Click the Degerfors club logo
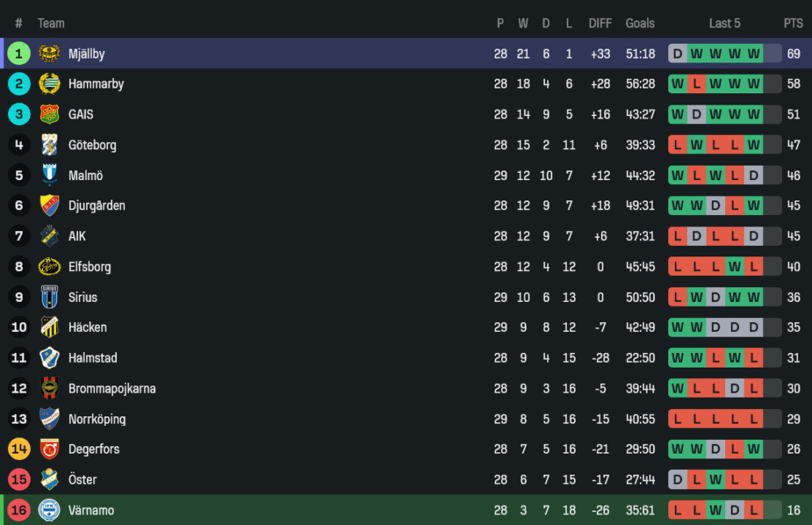Screen dimensions: 812x525 coord(50,449)
